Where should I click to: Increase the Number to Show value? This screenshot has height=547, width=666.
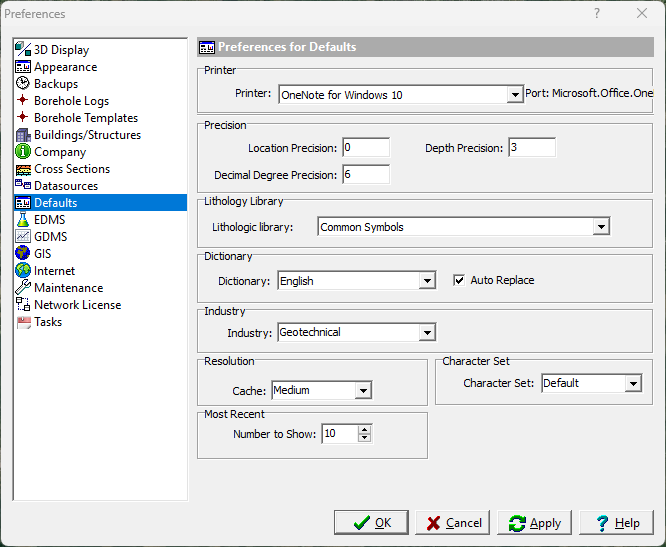tap(364, 430)
